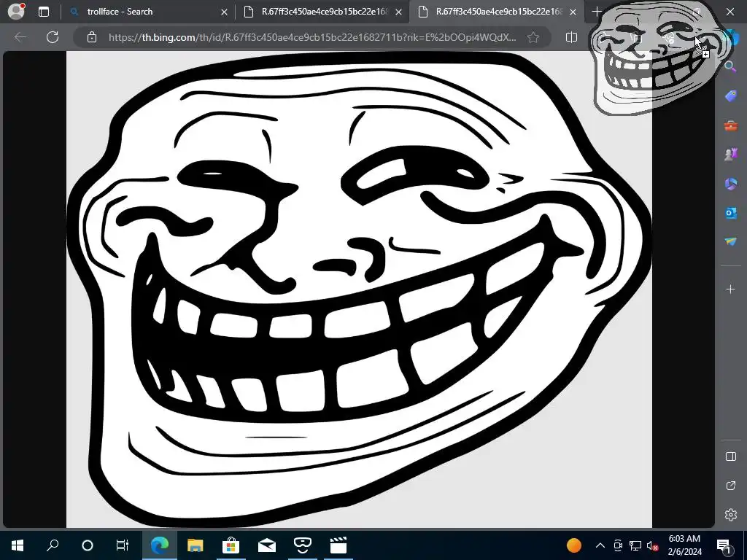
Task: Open split screen view
Action: point(571,37)
